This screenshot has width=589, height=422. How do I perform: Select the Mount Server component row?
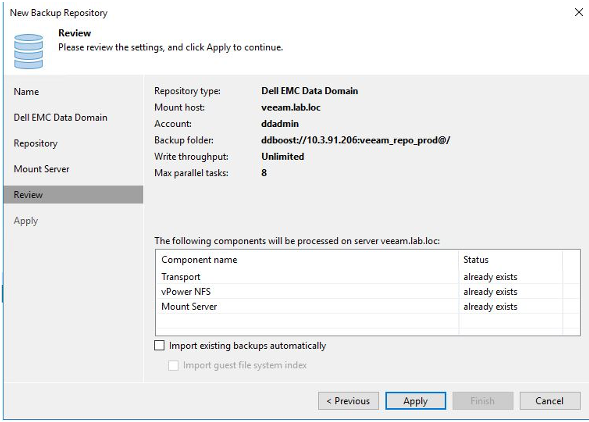(x=367, y=307)
